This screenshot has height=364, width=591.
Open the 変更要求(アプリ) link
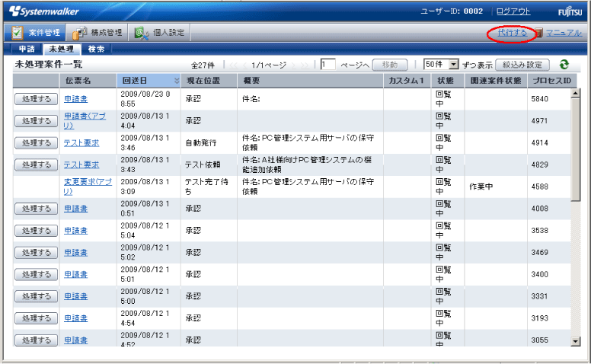[x=88, y=187]
